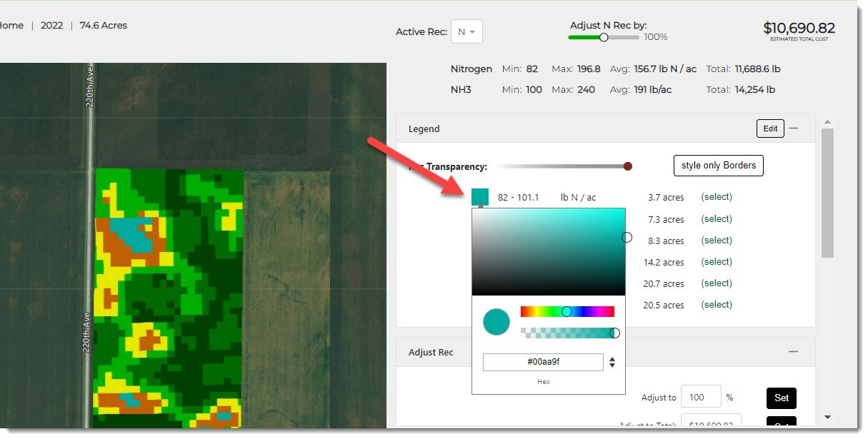This screenshot has height=439, width=868.
Task: Select the 20.5 acres legend range
Action: [717, 305]
